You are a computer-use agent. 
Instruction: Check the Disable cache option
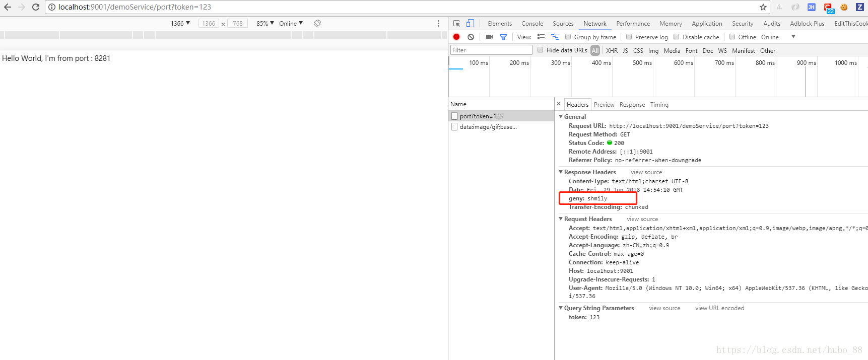click(x=677, y=37)
